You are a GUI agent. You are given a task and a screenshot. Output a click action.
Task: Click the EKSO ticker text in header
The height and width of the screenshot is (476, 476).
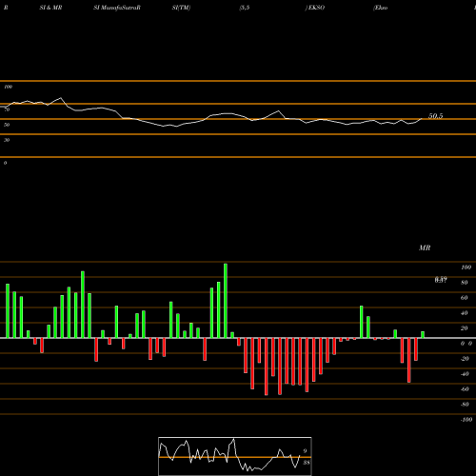click(x=316, y=8)
